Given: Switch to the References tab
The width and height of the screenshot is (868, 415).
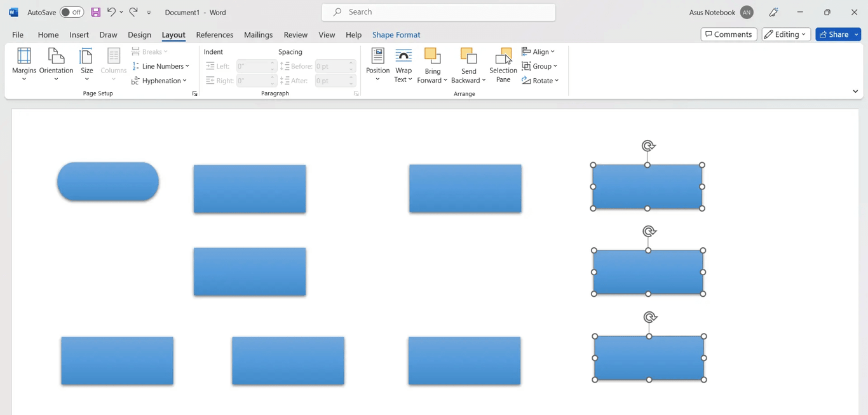Looking at the screenshot, I should click(215, 35).
